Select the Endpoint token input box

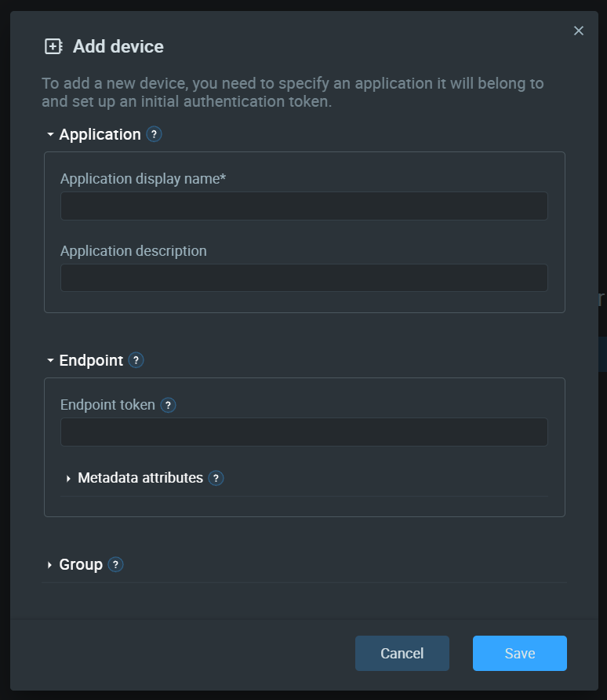pos(304,432)
